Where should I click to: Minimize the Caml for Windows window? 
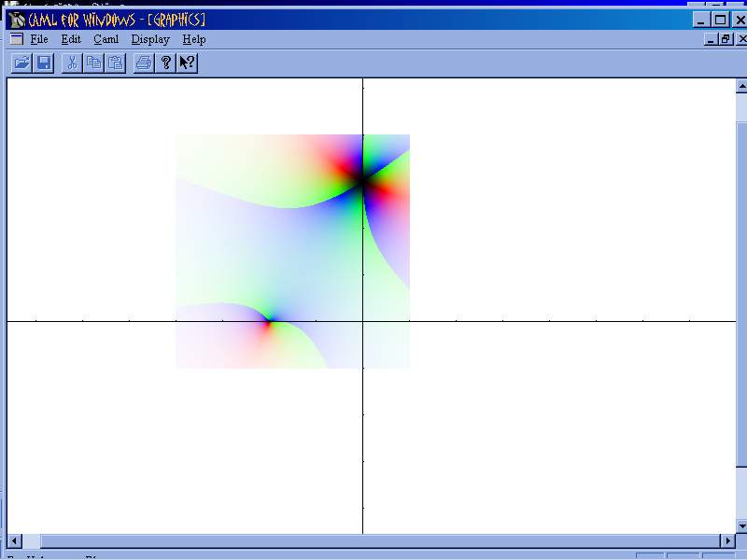(701, 20)
